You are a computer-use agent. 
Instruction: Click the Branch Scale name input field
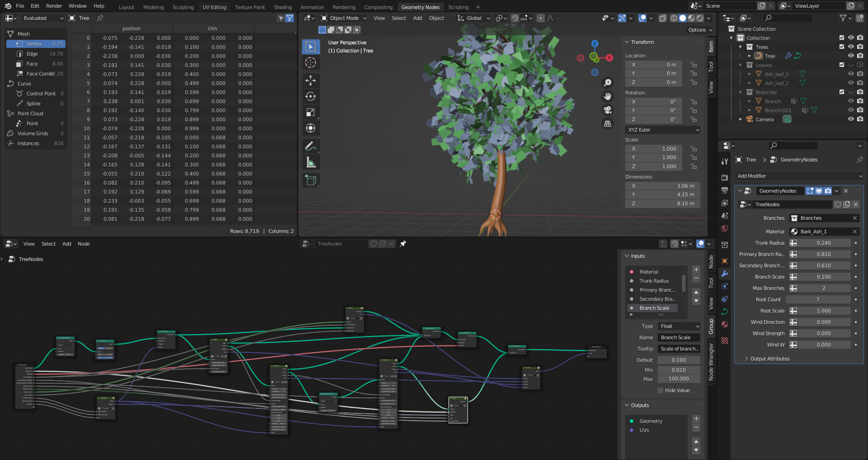point(678,337)
